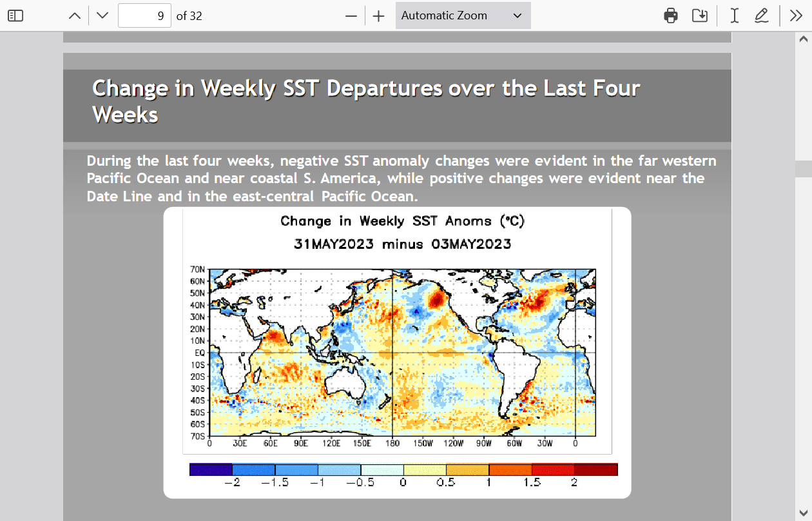Click the '60S' latitude axis label
This screenshot has height=521, width=812.
(x=198, y=424)
